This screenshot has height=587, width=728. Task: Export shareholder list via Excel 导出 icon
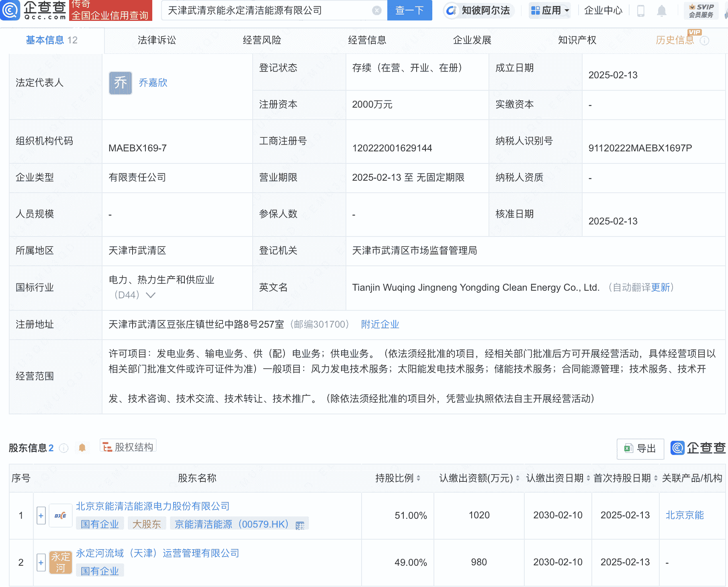coord(640,449)
